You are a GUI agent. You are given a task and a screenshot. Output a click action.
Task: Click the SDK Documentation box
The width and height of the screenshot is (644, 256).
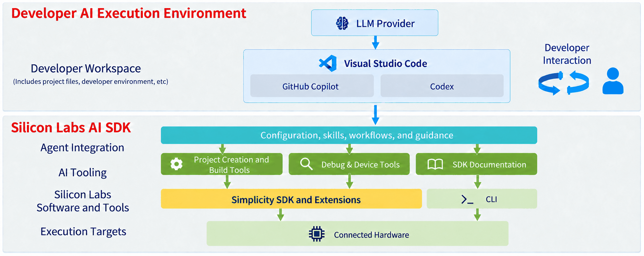476,164
